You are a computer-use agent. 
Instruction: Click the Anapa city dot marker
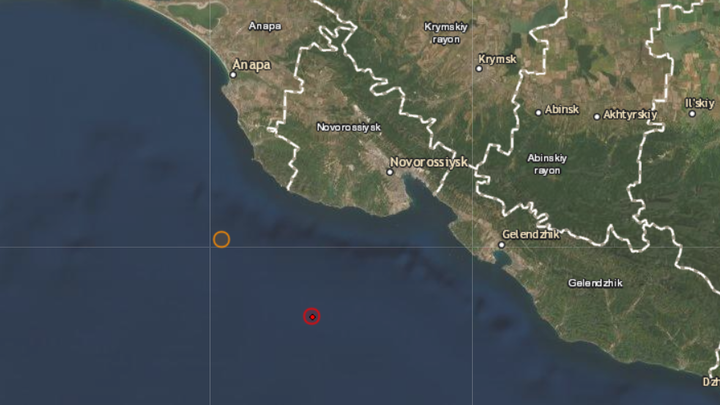click(x=233, y=75)
